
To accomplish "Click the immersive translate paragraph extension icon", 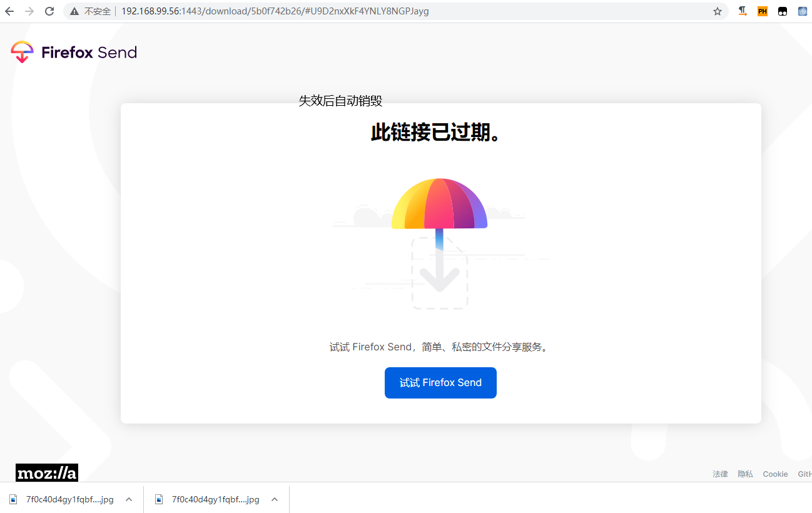I will coord(742,11).
